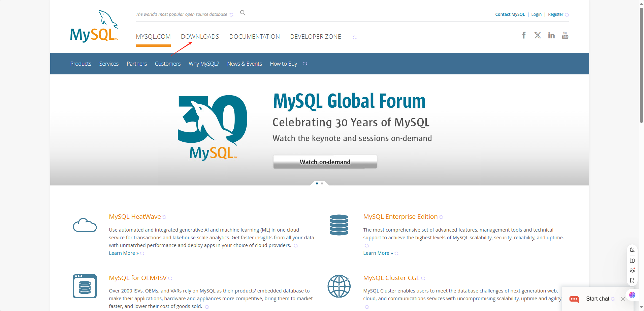Select the first carousel slide dot
The image size is (644, 311).
point(317,183)
